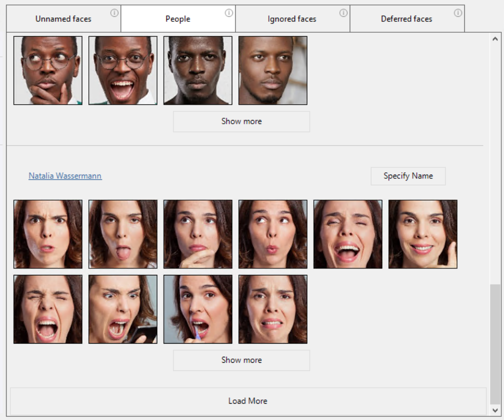Choose the thumbnail with a phone in hand
Image resolution: width=504 pixels, height=420 pixels.
pyautogui.click(x=123, y=309)
